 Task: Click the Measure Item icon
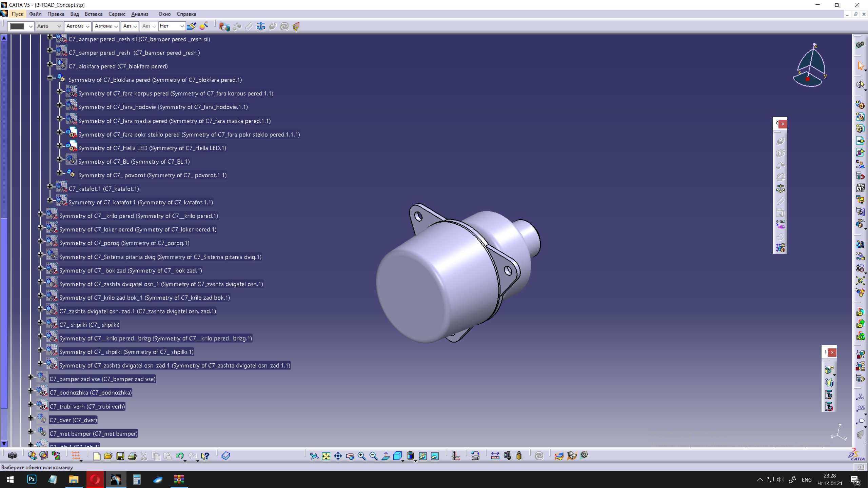click(x=507, y=456)
